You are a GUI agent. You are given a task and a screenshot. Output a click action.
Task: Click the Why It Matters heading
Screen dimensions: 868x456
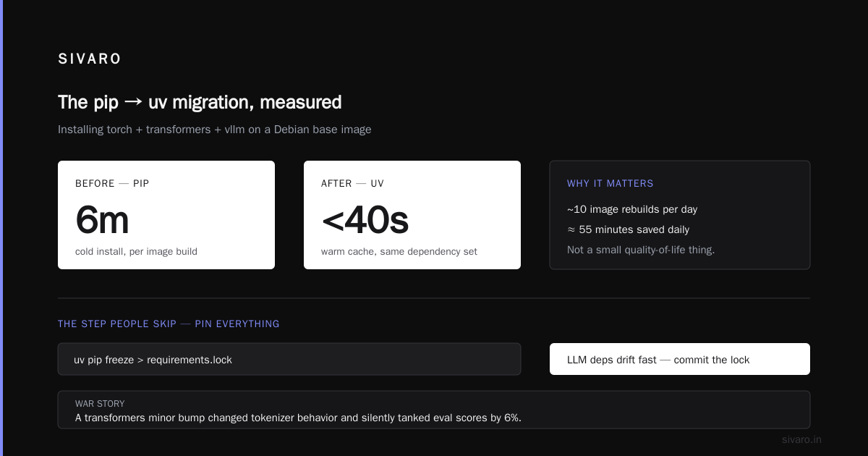(610, 184)
